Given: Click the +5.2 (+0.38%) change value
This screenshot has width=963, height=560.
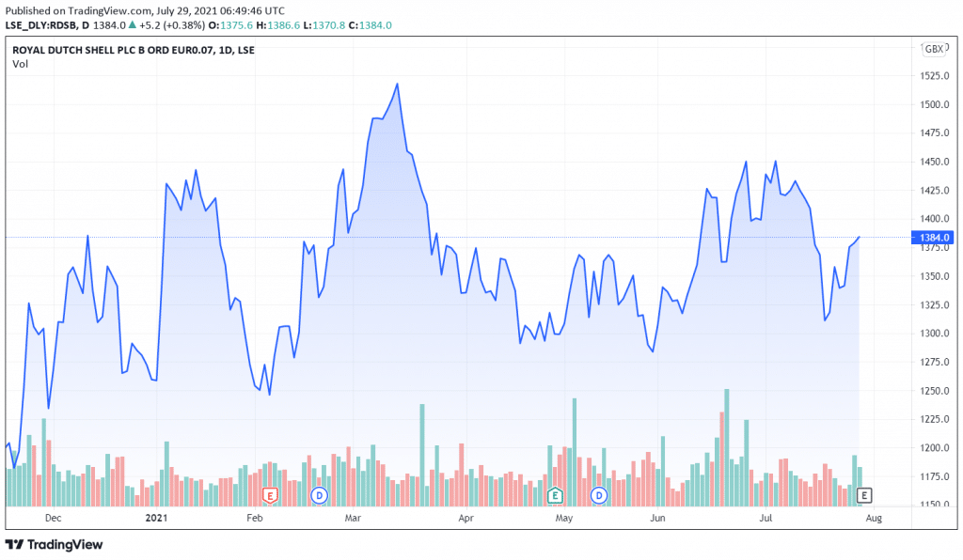Looking at the screenshot, I should click(x=172, y=25).
